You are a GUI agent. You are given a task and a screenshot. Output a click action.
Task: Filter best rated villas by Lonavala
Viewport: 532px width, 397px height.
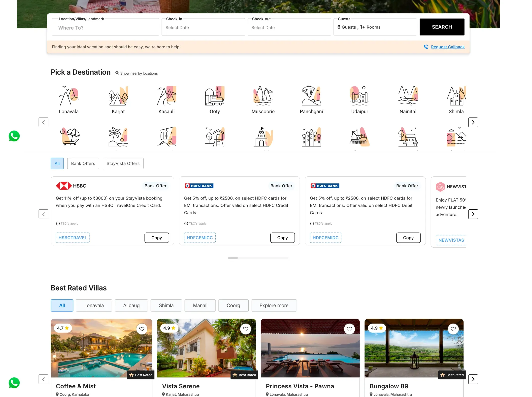click(94, 305)
